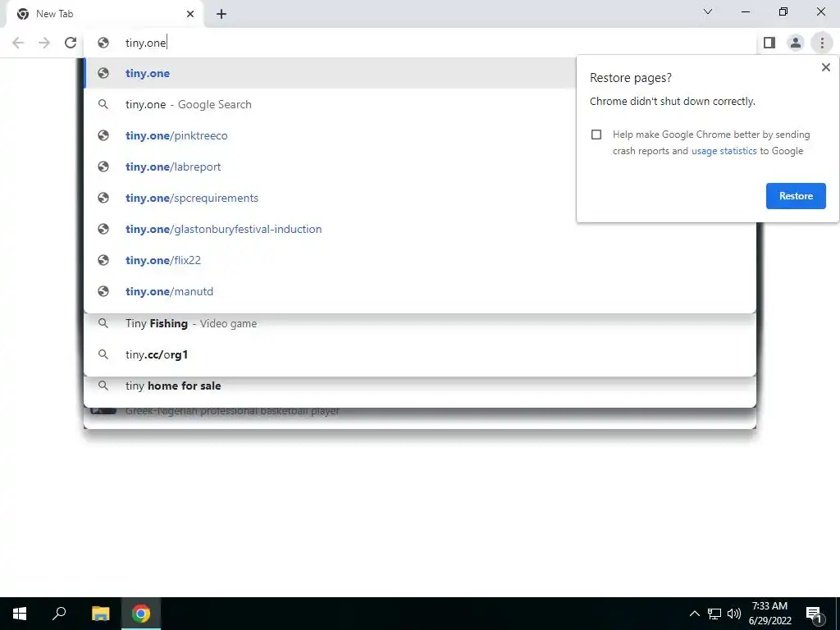
Task: Open the notification center icon
Action: pyautogui.click(x=814, y=614)
